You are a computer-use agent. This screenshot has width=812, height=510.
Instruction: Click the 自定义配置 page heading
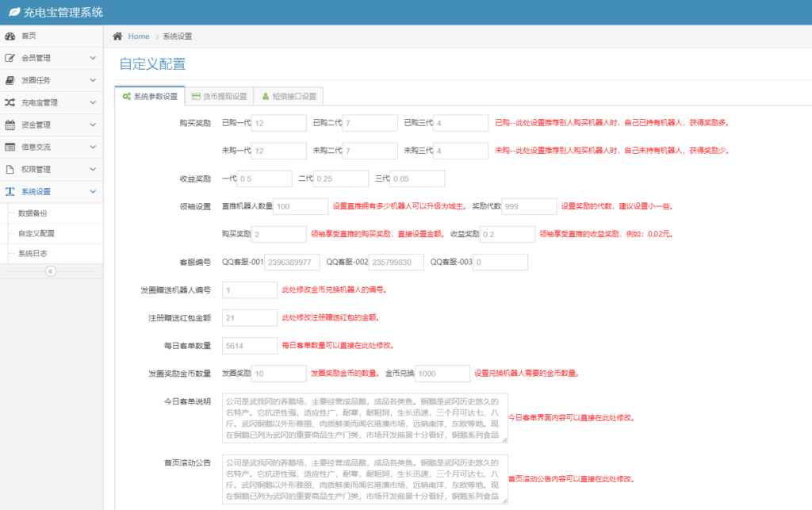click(152, 64)
